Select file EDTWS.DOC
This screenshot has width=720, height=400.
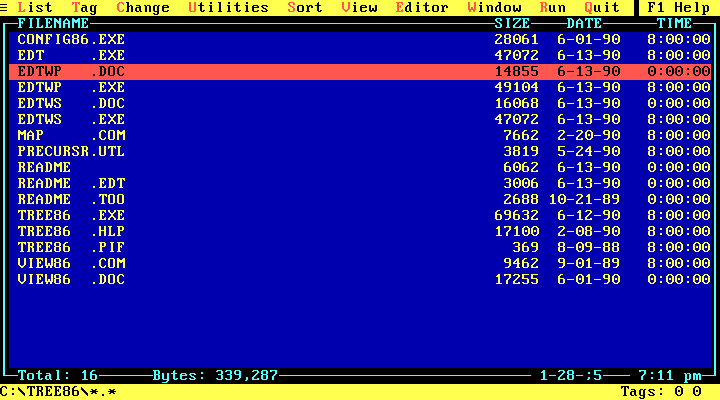(360, 104)
